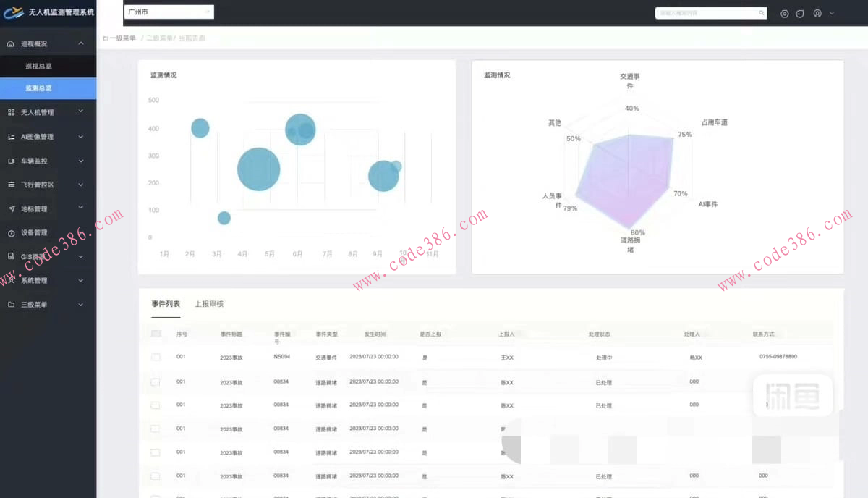Open the user account dropdown arrow
The height and width of the screenshot is (498, 868).
coord(832,13)
